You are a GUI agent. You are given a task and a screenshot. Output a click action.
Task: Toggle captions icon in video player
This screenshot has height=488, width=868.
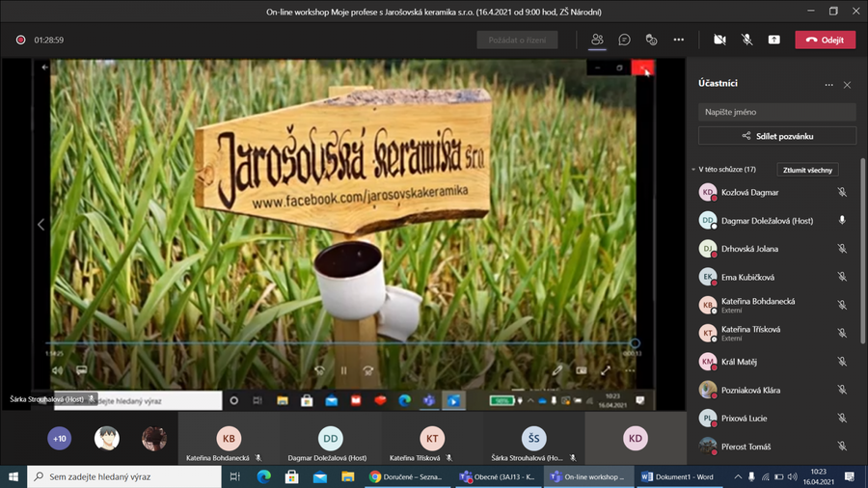tap(81, 370)
